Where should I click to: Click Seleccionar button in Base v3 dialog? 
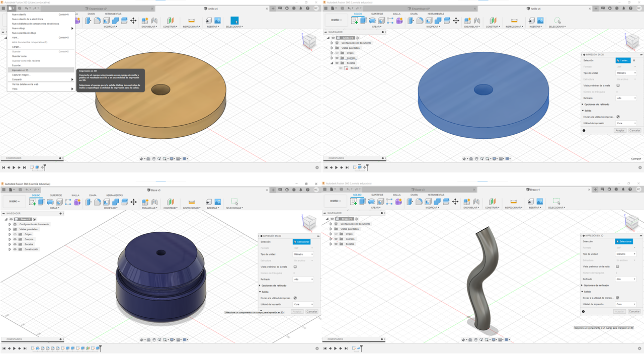(x=301, y=242)
